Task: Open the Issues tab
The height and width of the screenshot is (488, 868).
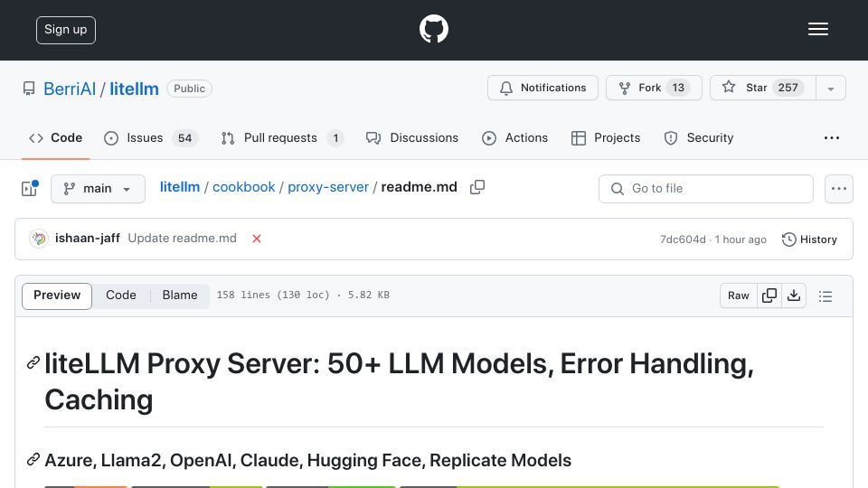Action: click(151, 137)
